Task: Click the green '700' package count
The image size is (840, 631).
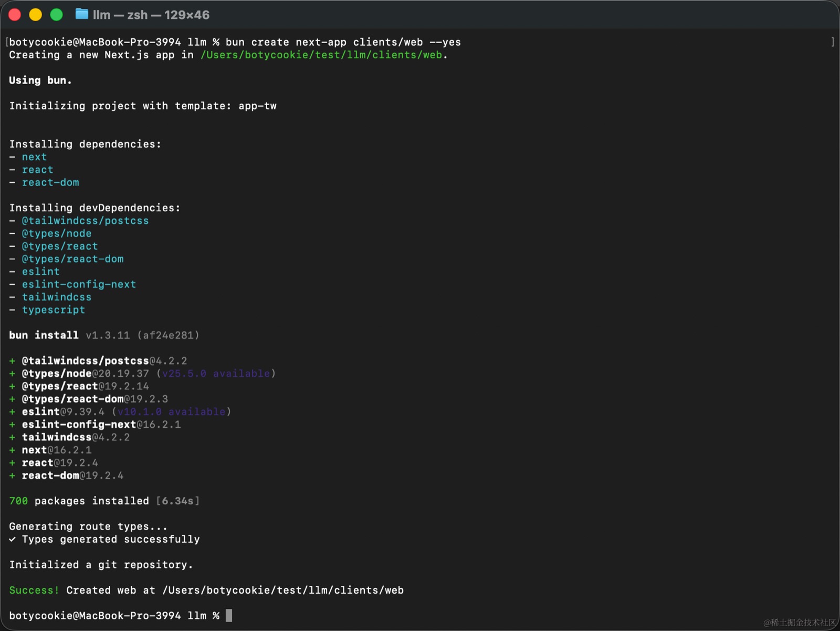Action: (x=18, y=501)
